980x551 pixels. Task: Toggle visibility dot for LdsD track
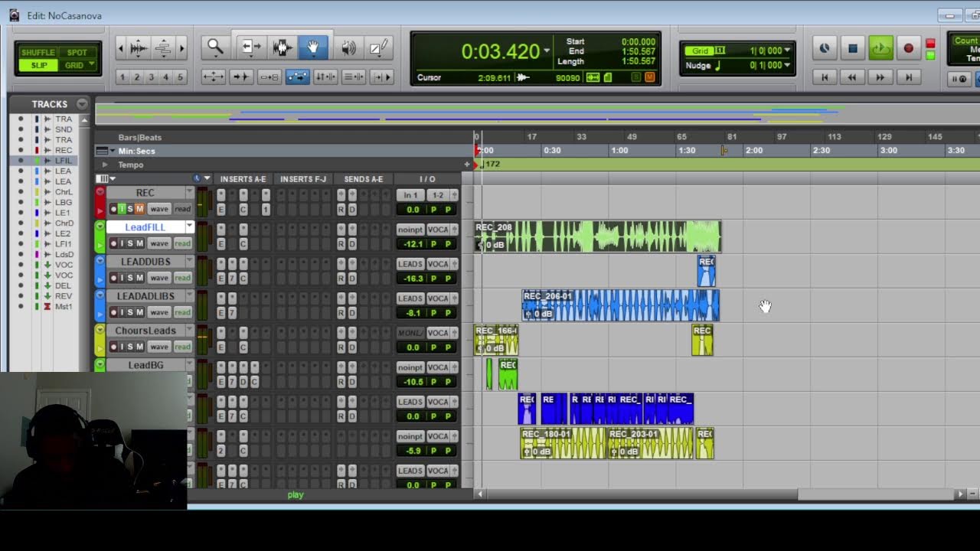21,254
